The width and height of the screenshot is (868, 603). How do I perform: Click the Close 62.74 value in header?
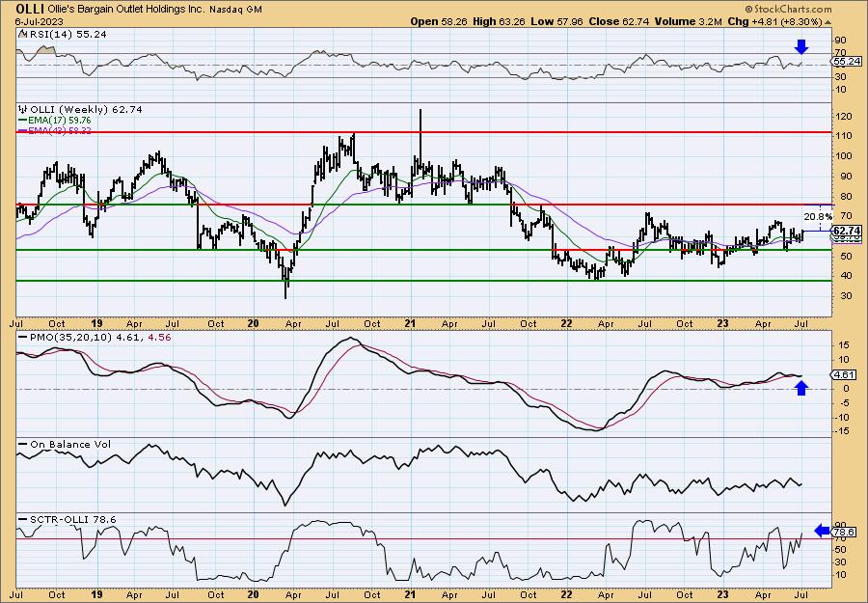pyautogui.click(x=619, y=21)
